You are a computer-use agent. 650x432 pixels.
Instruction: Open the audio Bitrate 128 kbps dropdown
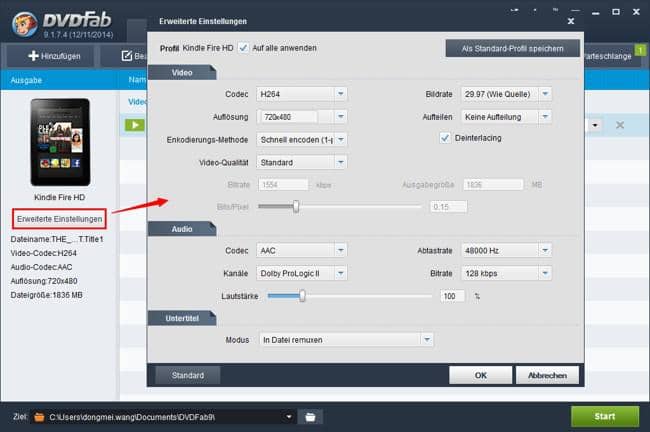click(545, 273)
